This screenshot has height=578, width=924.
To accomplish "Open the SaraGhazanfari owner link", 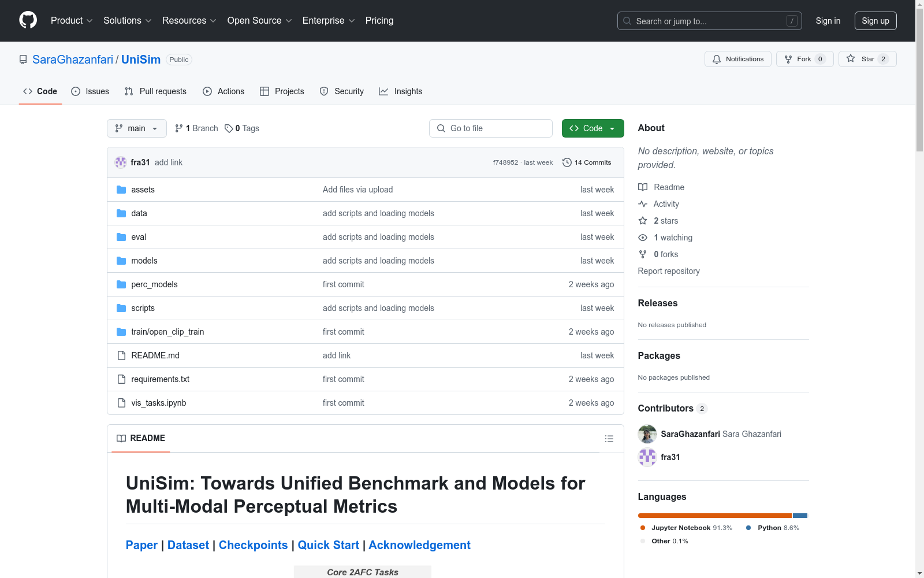I will pos(73,60).
